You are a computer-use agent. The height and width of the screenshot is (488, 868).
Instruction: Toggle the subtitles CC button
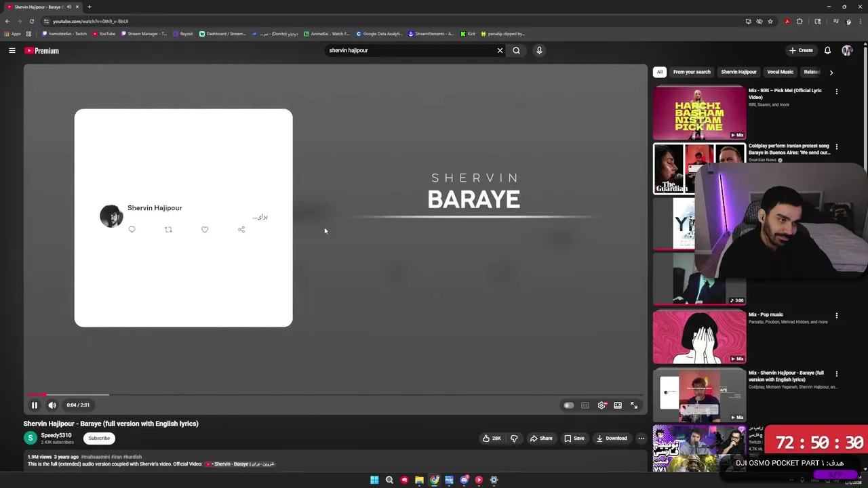585,405
